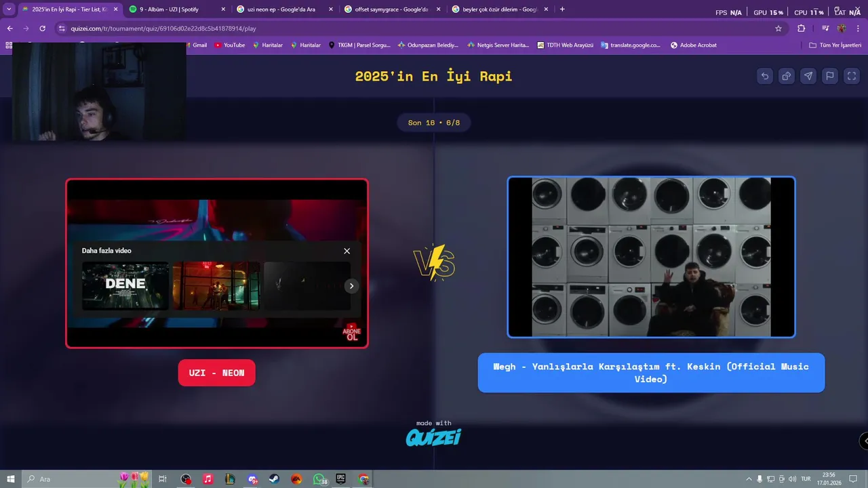Open the media controls music-note icon

825,28
